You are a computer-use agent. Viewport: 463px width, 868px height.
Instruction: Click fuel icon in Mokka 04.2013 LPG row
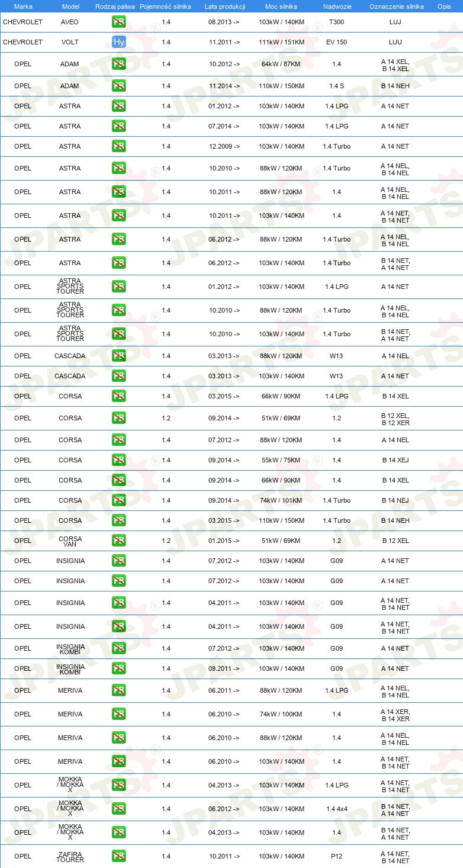(119, 785)
